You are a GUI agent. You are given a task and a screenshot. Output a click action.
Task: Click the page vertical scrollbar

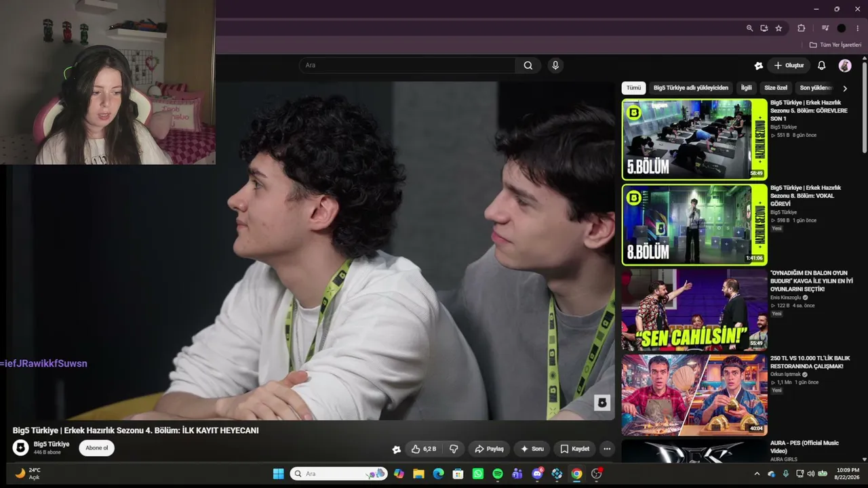(864, 108)
